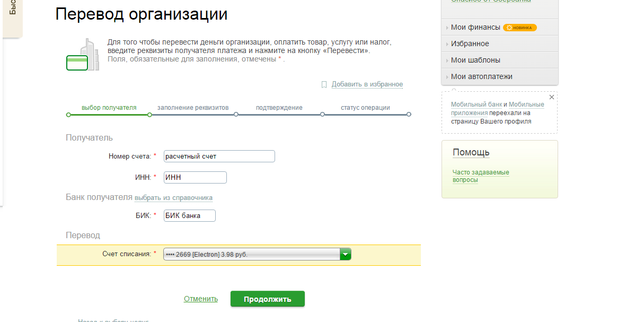Click the Банк получателя heading text
The image size is (644, 322).
point(99,197)
